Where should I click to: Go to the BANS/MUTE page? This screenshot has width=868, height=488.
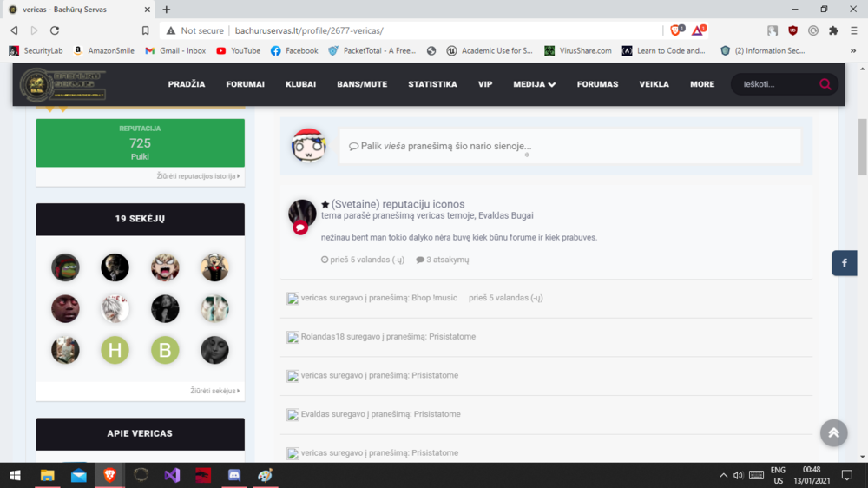(362, 84)
